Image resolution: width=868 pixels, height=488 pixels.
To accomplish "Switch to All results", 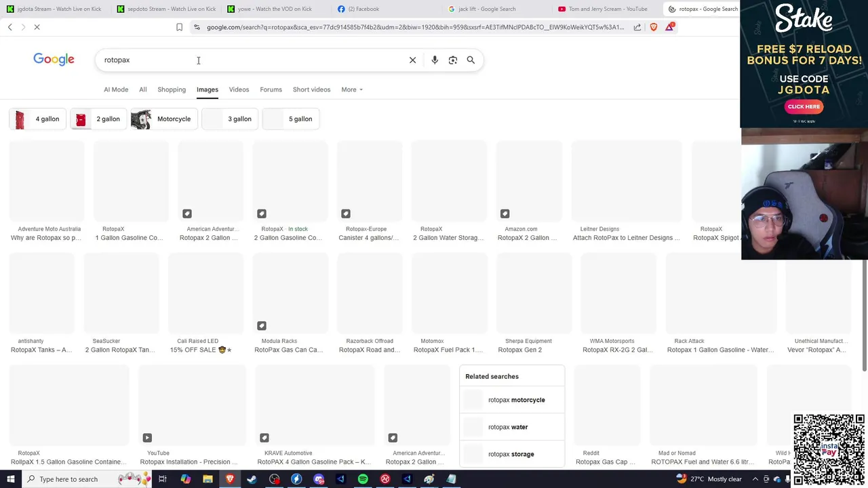I will pyautogui.click(x=142, y=89).
